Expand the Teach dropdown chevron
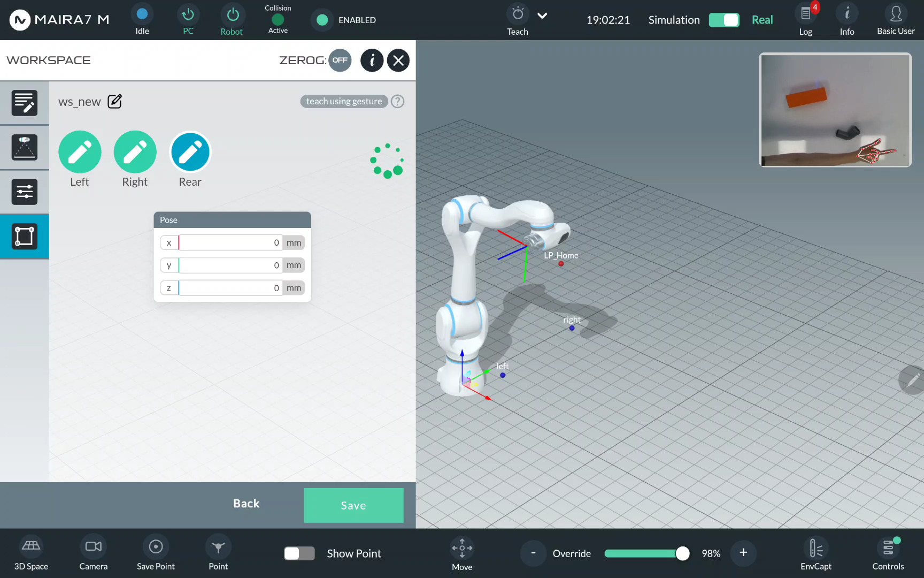This screenshot has height=578, width=924. coord(542,16)
